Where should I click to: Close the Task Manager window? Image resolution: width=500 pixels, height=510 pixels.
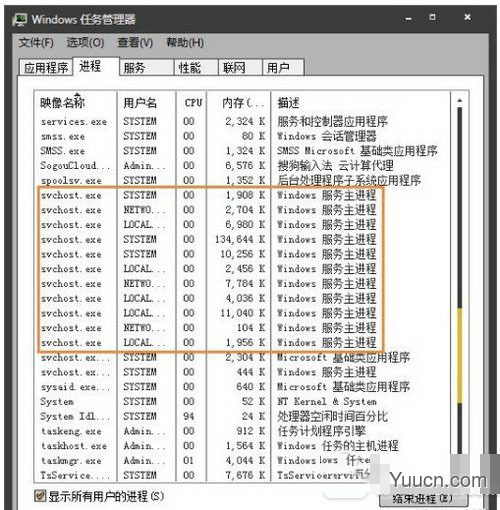pyautogui.click(x=467, y=17)
